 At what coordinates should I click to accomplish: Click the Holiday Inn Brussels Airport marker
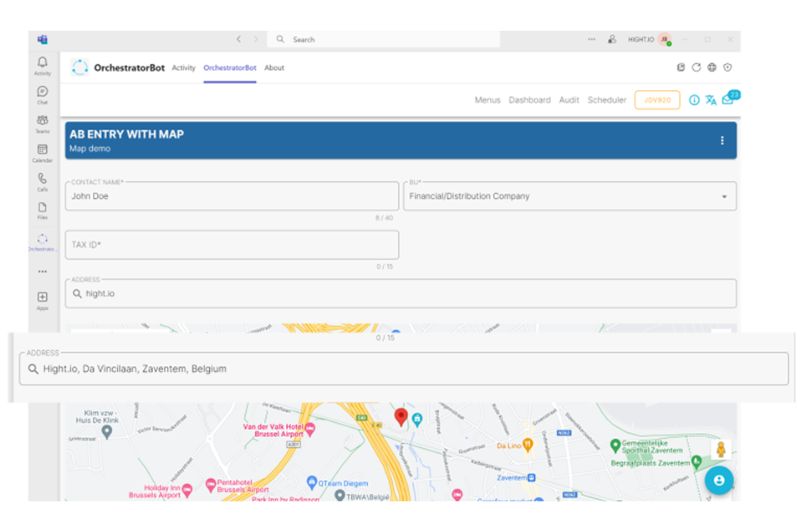187,491
